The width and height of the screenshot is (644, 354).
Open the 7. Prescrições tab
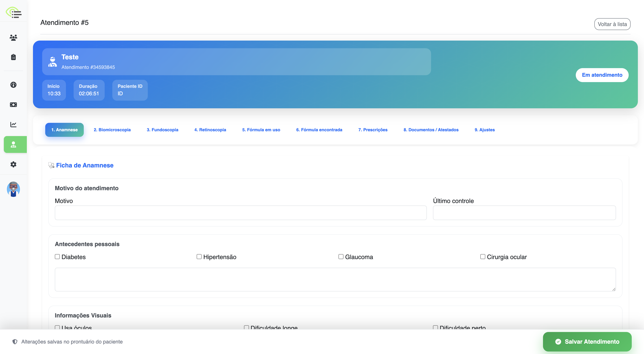(372, 130)
